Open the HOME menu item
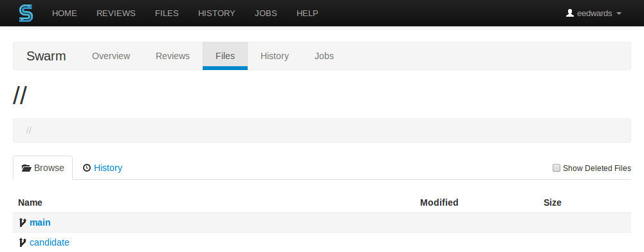Screen dimensions: 644x252 pos(64,13)
